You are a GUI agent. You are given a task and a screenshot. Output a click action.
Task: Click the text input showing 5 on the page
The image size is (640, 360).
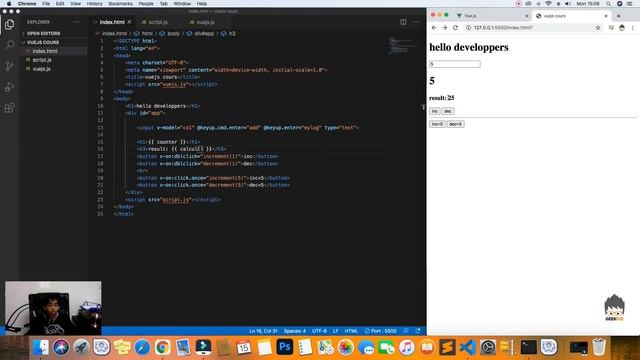pyautogui.click(x=455, y=64)
